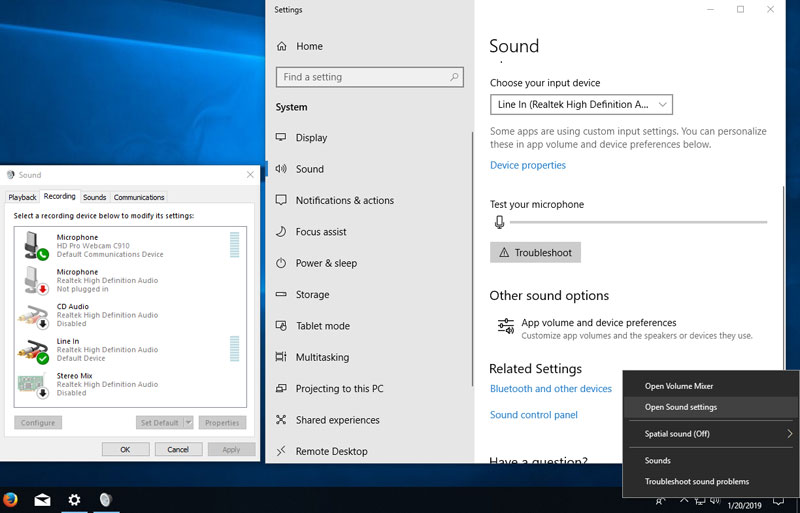Open Sound control panel link
The height and width of the screenshot is (513, 800).
pyautogui.click(x=534, y=414)
